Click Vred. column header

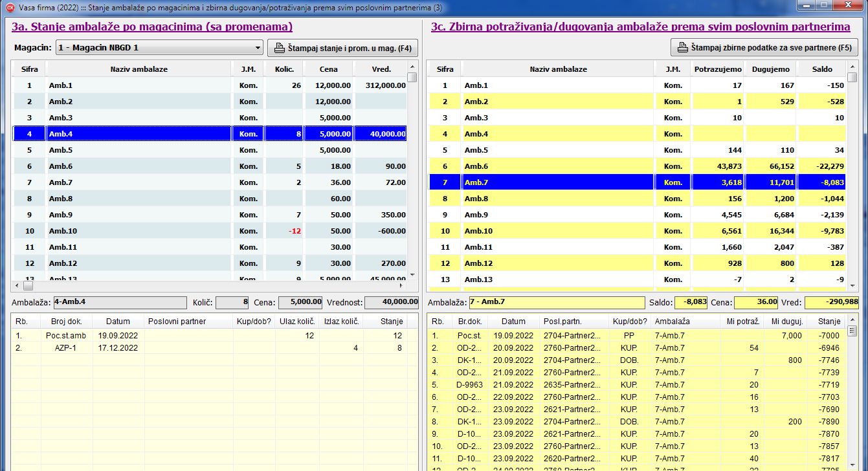[381, 69]
